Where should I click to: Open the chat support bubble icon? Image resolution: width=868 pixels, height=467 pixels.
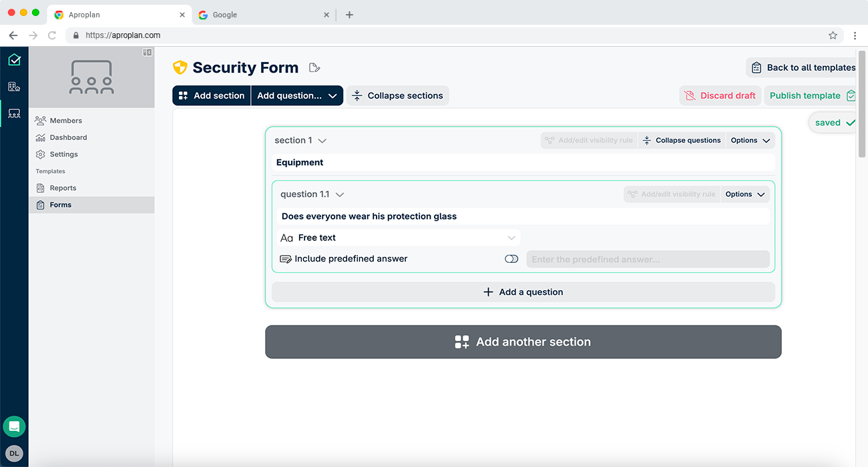coord(14,426)
